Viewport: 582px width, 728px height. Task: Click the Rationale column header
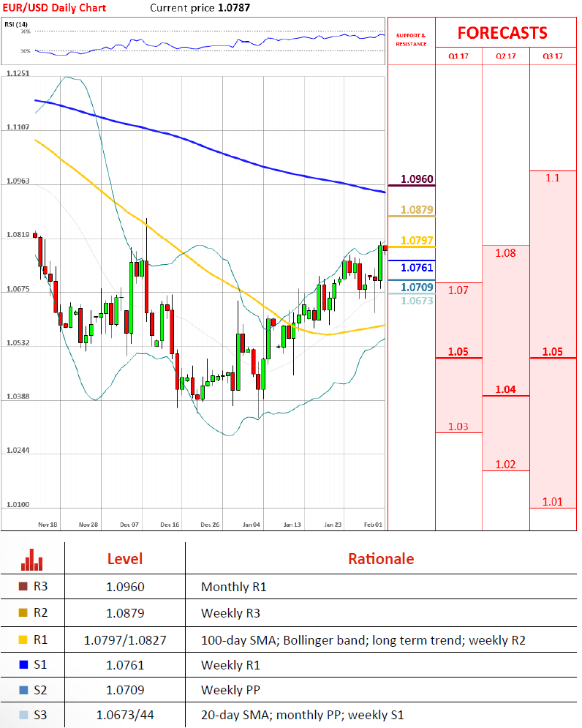pyautogui.click(x=381, y=558)
